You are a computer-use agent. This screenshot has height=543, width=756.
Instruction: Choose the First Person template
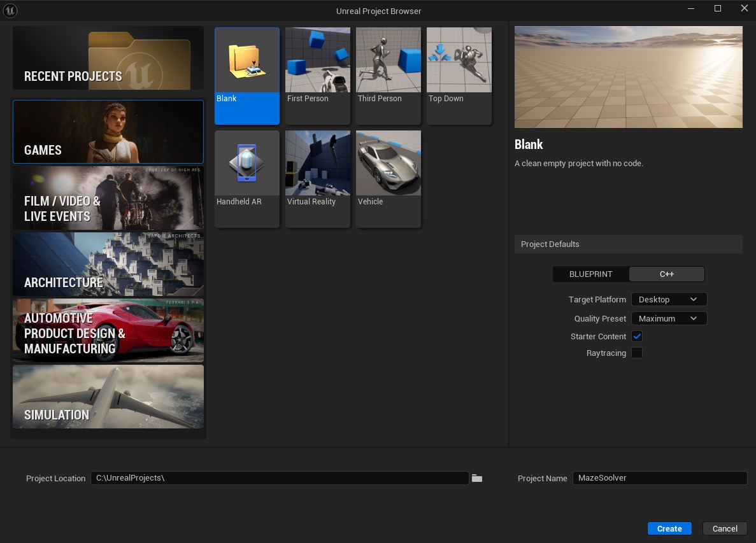point(318,75)
